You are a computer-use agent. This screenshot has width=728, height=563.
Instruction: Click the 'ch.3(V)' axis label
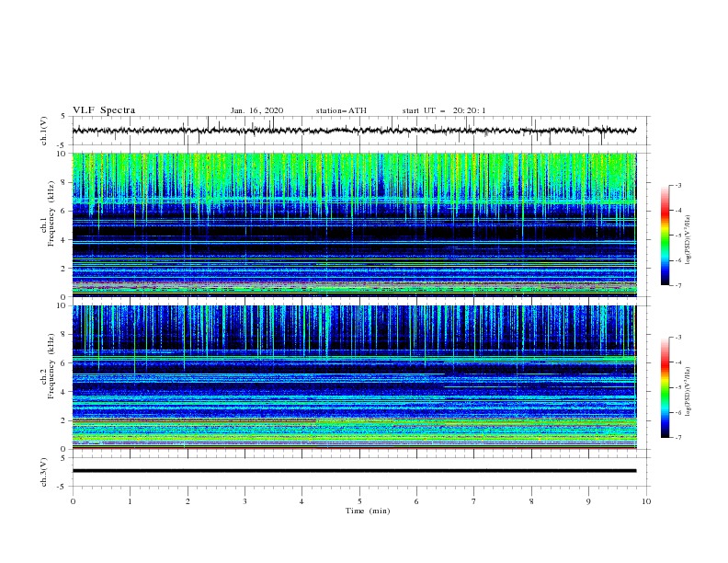pos(44,472)
